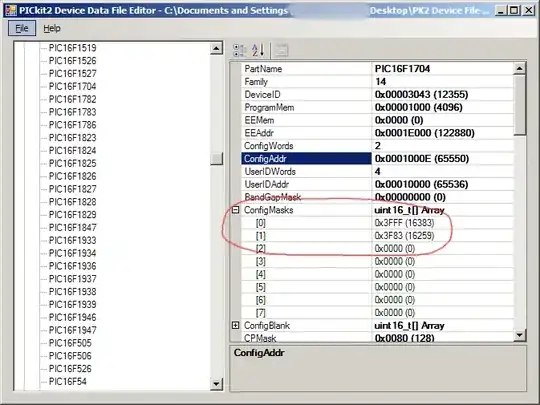The width and height of the screenshot is (540, 405).
Task: Click the property grid scroll-up arrow
Action: pos(519,69)
